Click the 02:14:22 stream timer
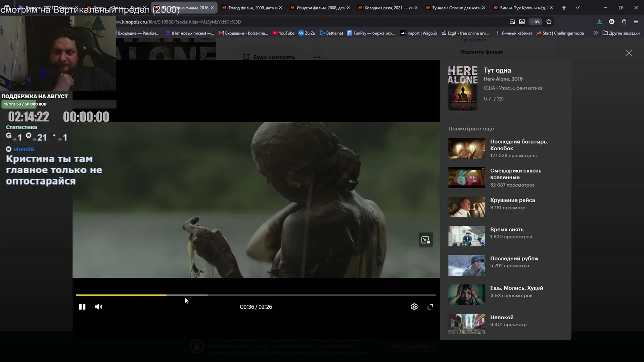 click(29, 117)
